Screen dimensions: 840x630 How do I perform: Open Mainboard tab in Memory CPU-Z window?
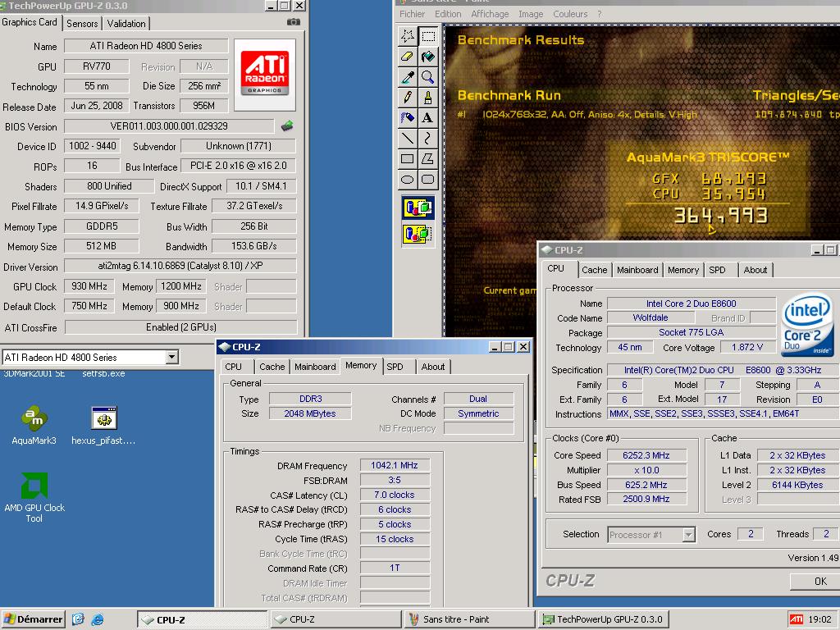[315, 367]
